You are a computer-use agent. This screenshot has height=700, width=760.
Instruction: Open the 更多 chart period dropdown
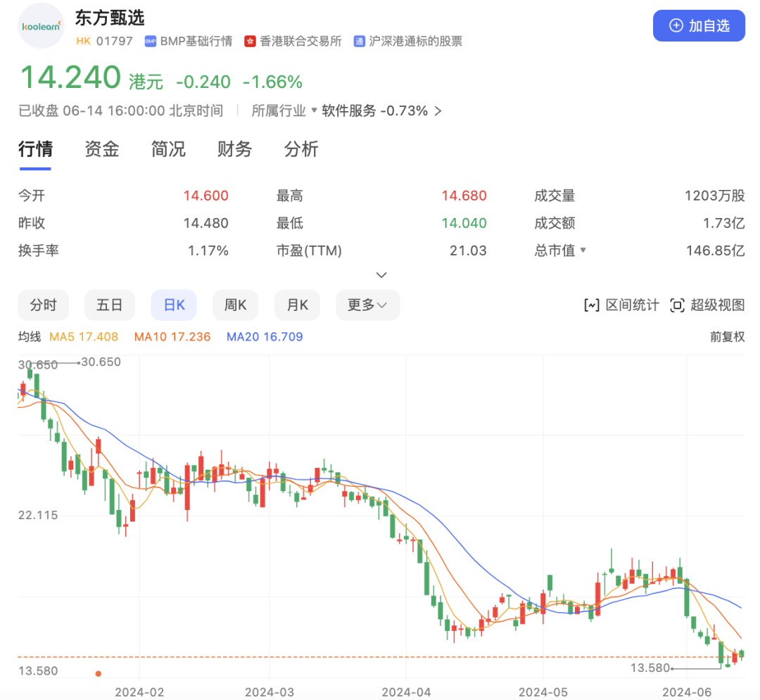pyautogui.click(x=368, y=305)
